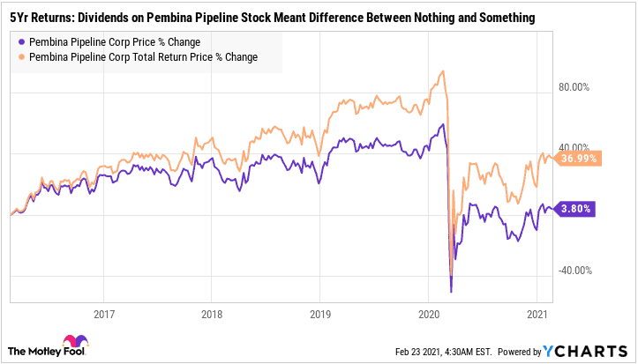Click the orange legend dot for Total Return

tap(21, 56)
